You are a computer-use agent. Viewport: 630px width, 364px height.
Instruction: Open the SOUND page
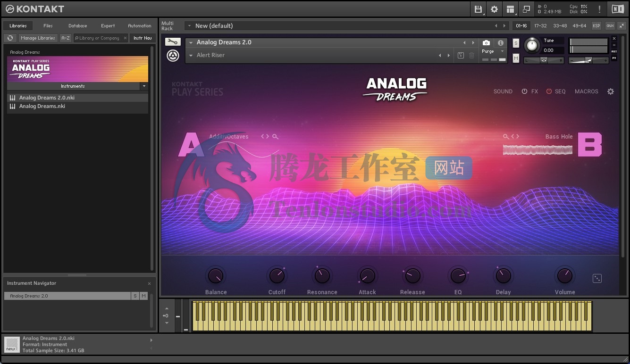[x=503, y=91]
